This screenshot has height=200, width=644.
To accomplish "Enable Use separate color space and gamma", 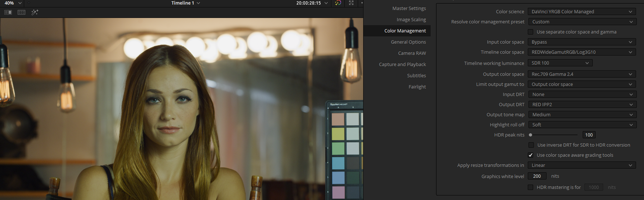I will tap(531, 32).
